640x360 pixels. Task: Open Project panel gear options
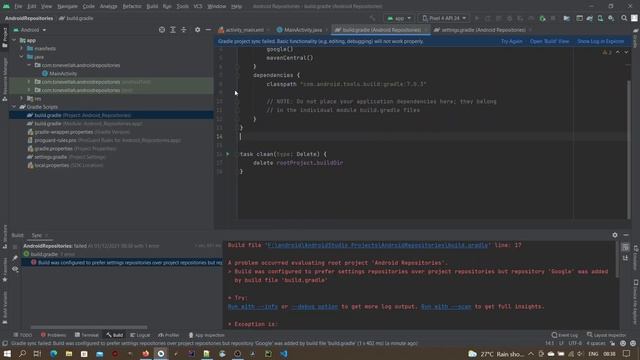(x=198, y=30)
